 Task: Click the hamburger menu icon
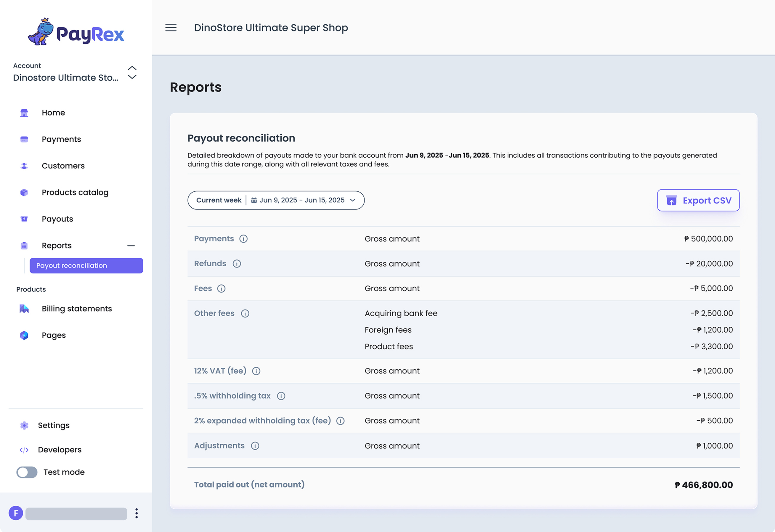coord(171,28)
